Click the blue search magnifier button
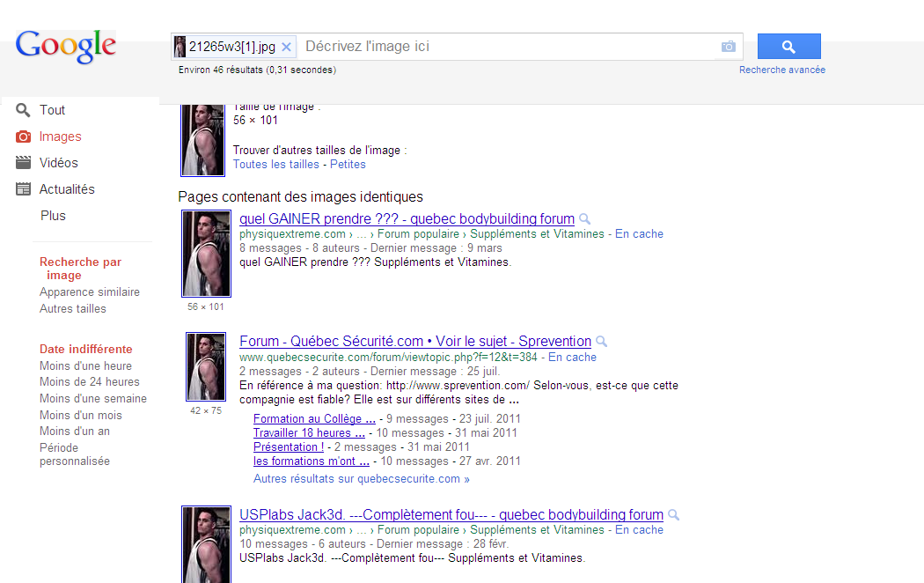 click(789, 47)
